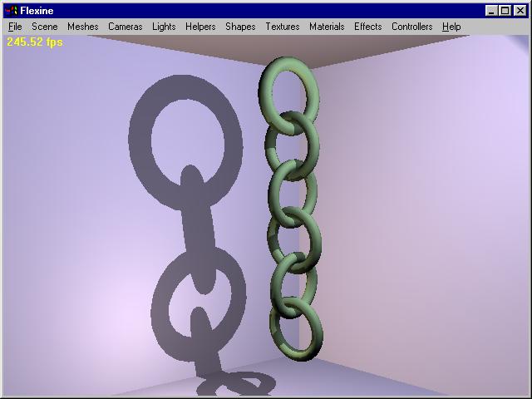Maximize the Flexine window
Screen dimensions: 532x399
(505, 11)
